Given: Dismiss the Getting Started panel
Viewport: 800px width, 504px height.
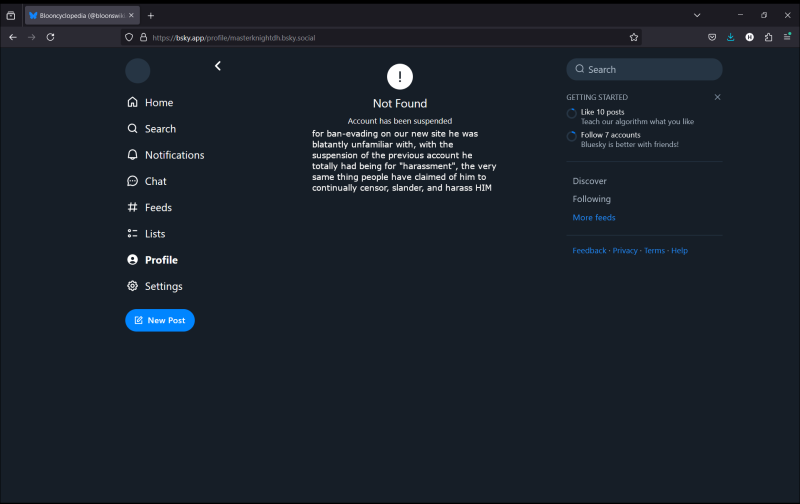Looking at the screenshot, I should tap(717, 97).
